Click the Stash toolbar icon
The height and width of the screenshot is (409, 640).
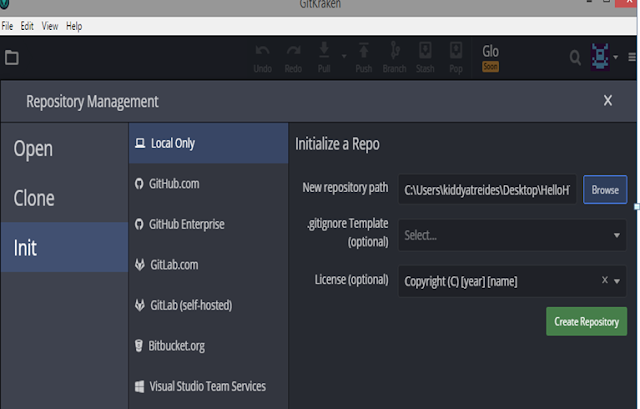click(425, 58)
